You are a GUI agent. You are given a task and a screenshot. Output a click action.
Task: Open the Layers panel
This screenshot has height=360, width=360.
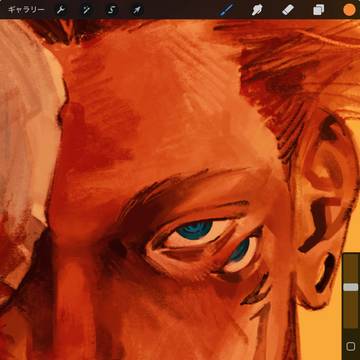[x=319, y=10]
